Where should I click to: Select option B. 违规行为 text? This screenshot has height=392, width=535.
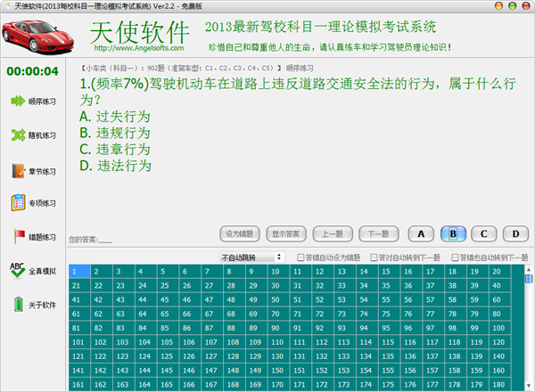[115, 133]
